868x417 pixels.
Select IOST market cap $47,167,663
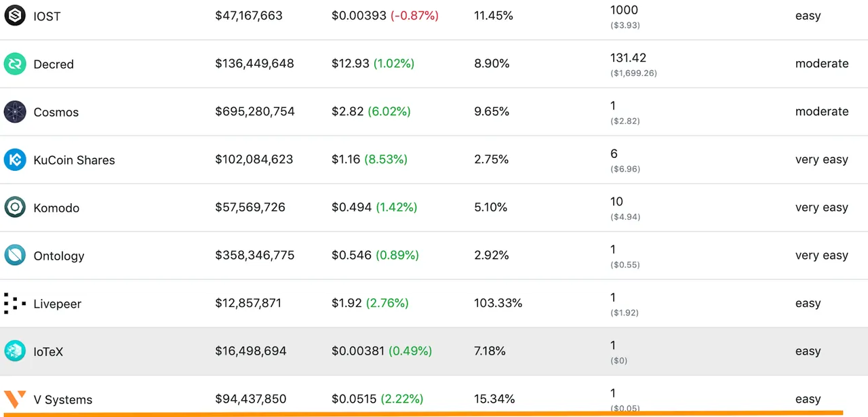tap(249, 16)
